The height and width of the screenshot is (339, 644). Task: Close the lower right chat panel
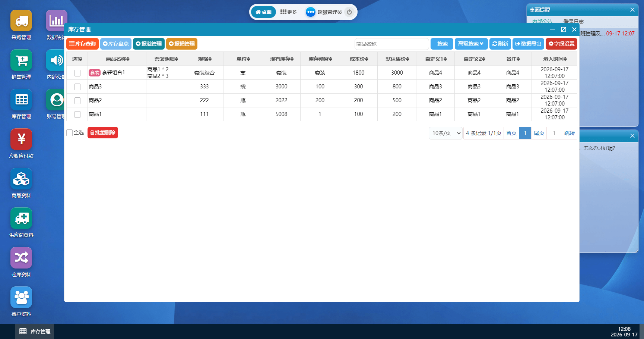coord(632,136)
